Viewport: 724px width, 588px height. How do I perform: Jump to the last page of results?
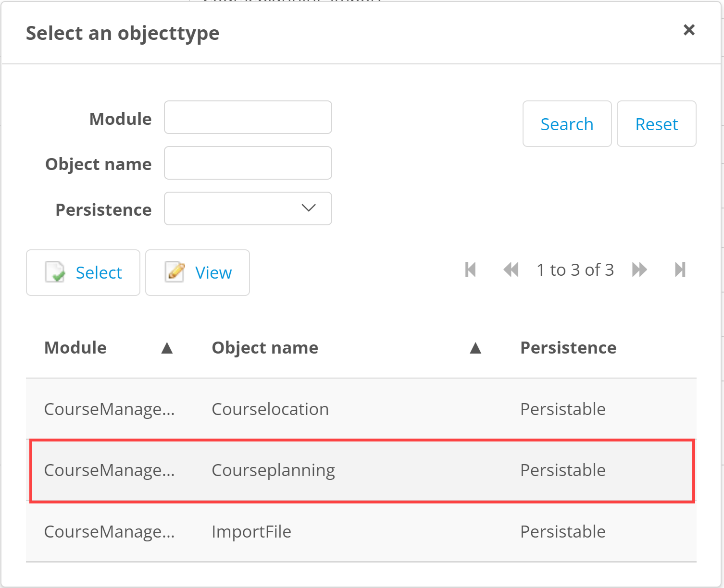(x=680, y=270)
